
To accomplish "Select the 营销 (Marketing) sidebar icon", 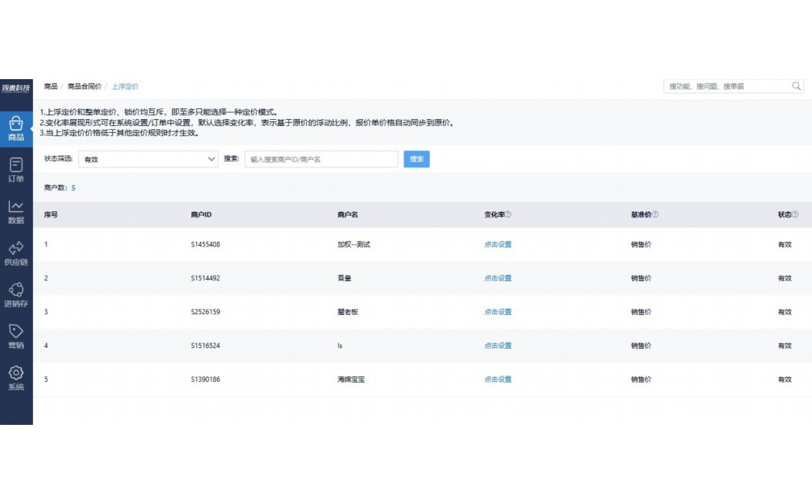I will [15, 336].
